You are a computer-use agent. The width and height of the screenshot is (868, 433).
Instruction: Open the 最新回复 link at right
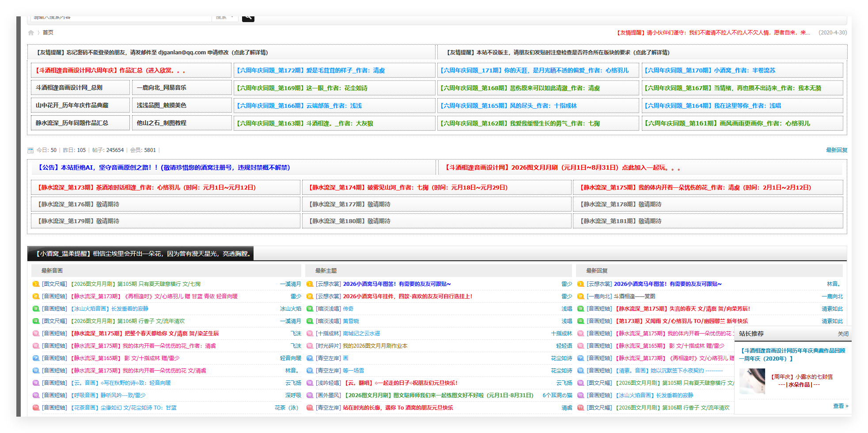pos(836,150)
